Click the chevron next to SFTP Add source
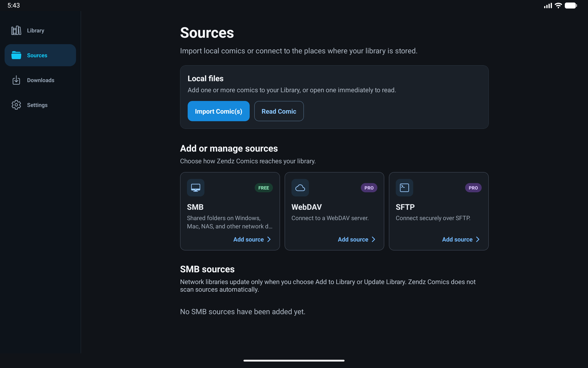The width and height of the screenshot is (588, 368). 478,239
